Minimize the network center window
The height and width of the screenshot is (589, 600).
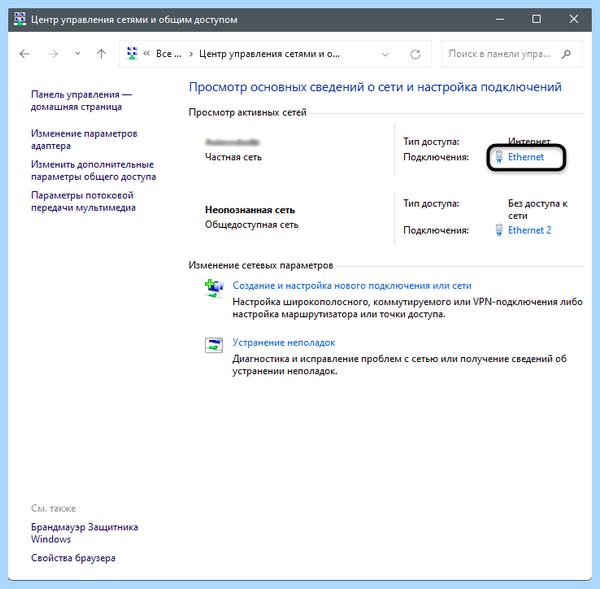[x=500, y=19]
